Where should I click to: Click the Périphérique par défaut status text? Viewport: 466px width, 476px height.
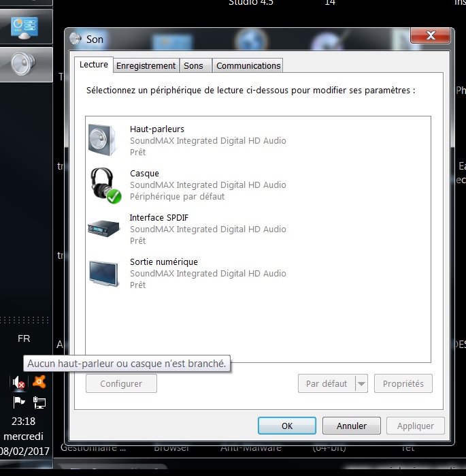click(x=178, y=196)
